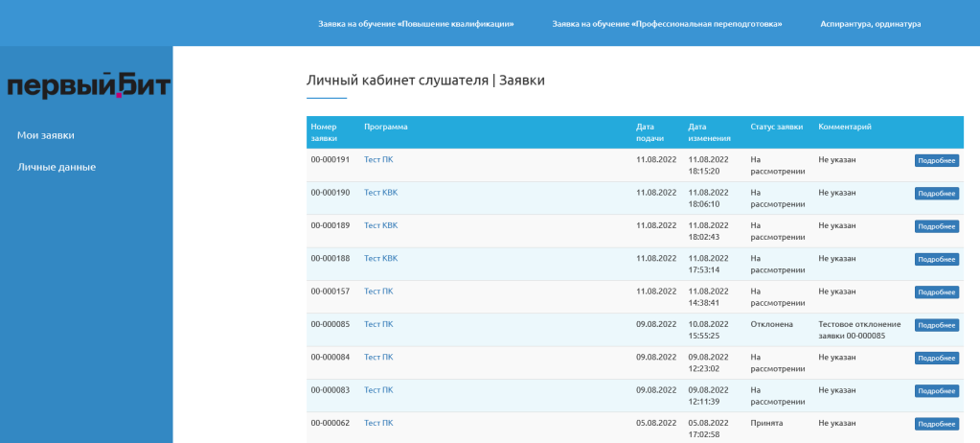Select request number 00-000190
980x443 pixels.
(x=330, y=192)
